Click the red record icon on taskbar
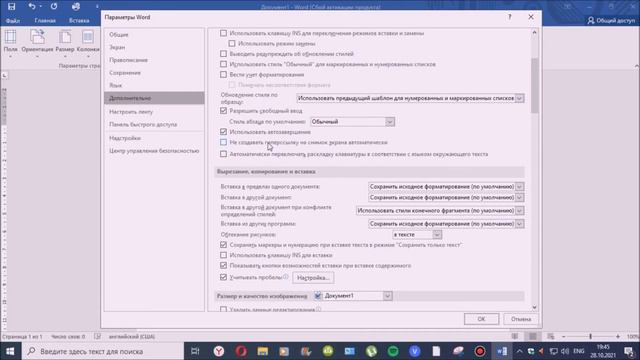Viewport: 640px width, 360px height. [480, 351]
